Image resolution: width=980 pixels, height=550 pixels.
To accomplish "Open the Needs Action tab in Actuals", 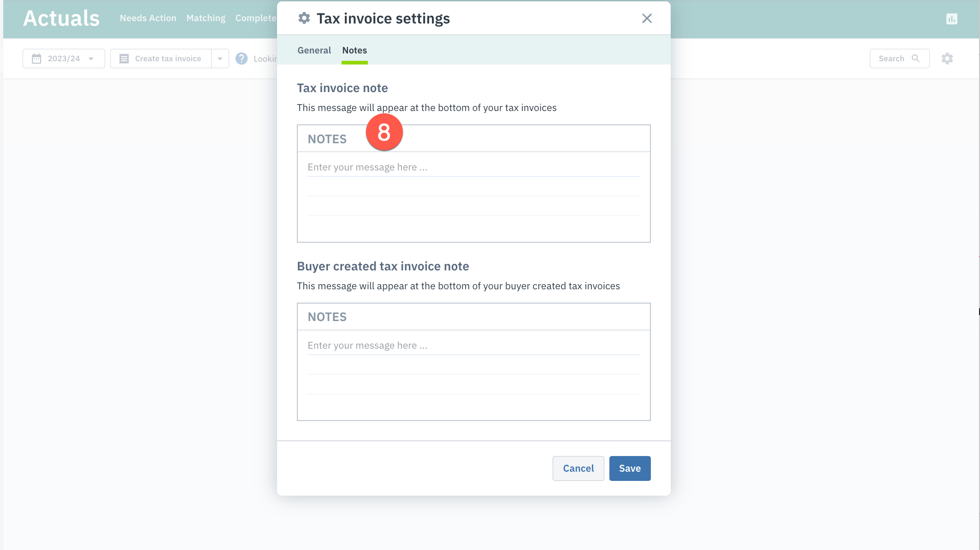I will [x=148, y=18].
